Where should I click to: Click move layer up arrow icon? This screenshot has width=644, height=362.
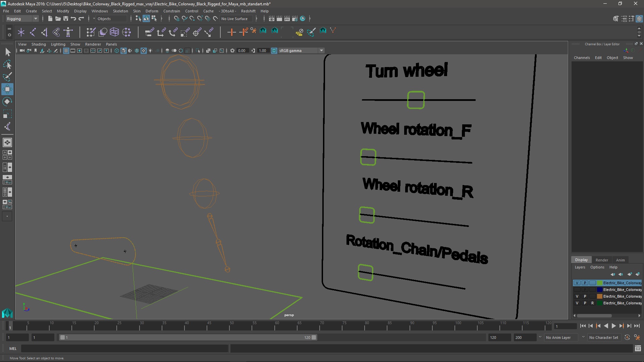pos(613,274)
